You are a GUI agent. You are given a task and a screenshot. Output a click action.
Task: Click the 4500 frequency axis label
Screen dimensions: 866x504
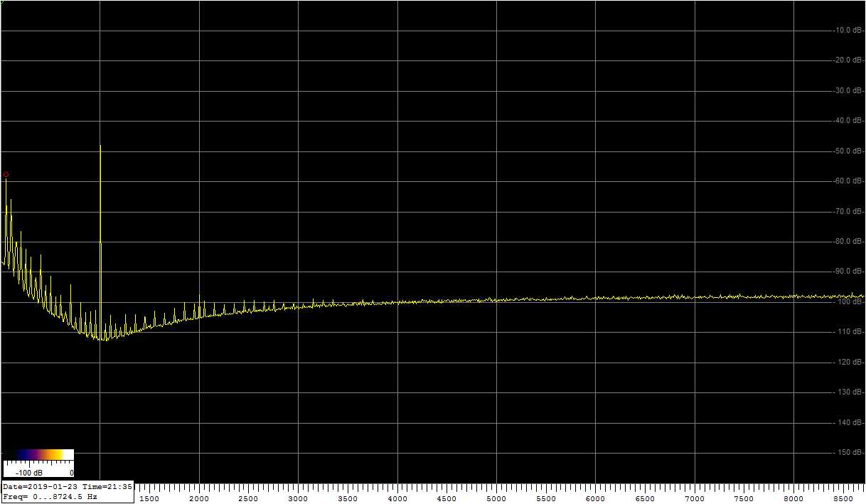click(x=447, y=499)
